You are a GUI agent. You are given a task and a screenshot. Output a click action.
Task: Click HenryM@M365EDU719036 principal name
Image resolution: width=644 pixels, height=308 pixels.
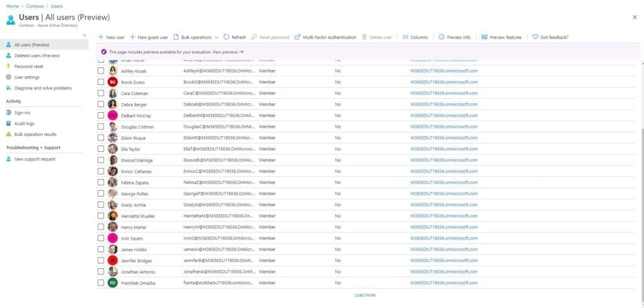219,227
